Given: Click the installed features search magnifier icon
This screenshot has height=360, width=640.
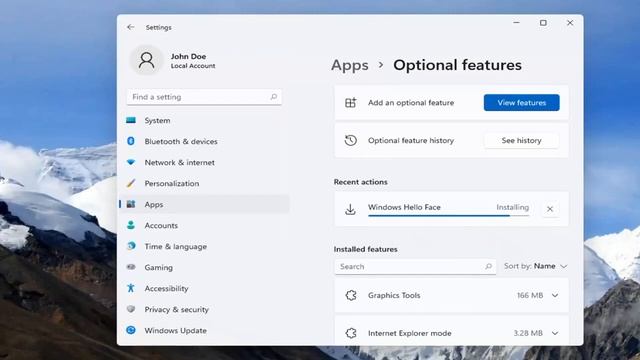Looking at the screenshot, I should click(488, 267).
